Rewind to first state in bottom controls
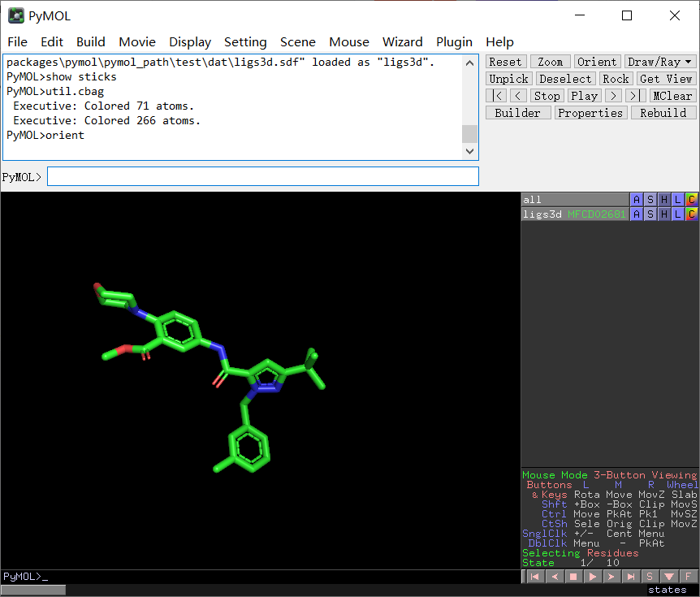The height and width of the screenshot is (597, 700). pyautogui.click(x=534, y=577)
